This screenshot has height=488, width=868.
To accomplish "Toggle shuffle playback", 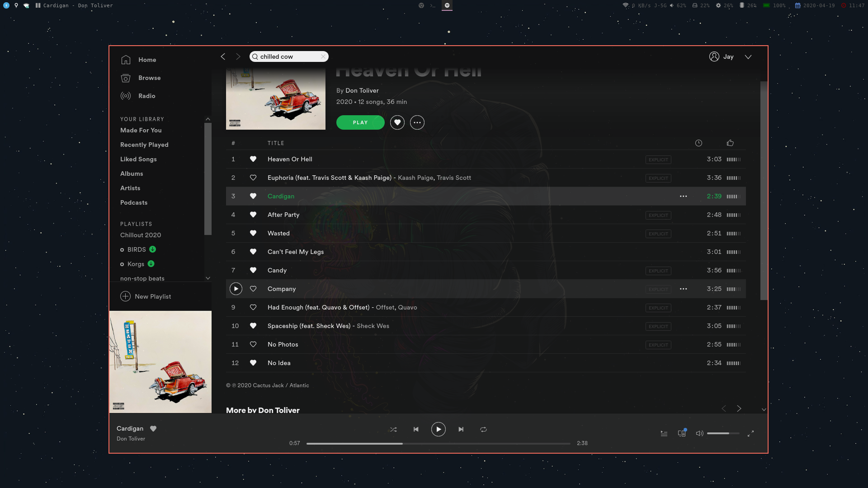I will pyautogui.click(x=393, y=429).
